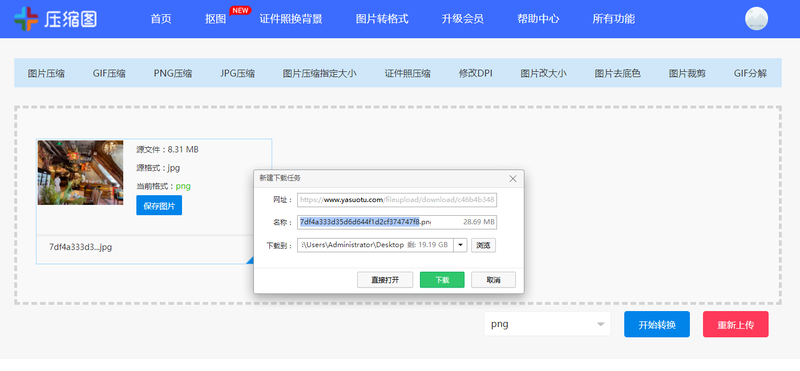Click the blue corner marker on image card

pos(249,260)
